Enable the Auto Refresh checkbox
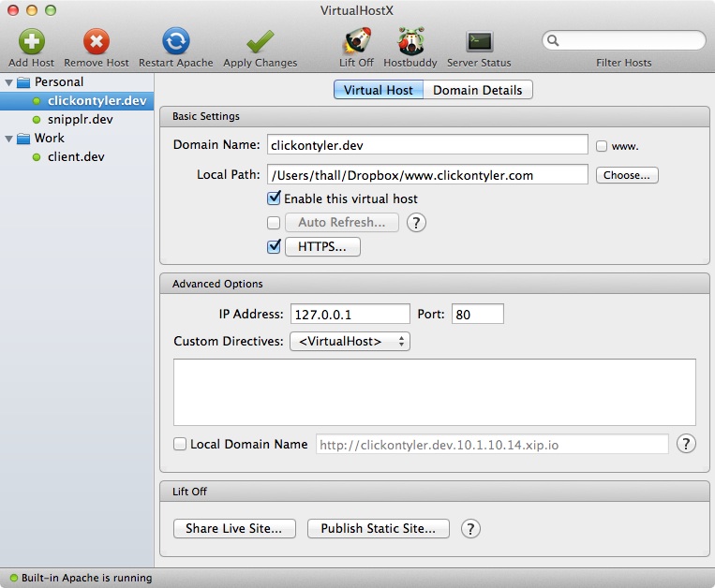The width and height of the screenshot is (715, 588). point(274,223)
